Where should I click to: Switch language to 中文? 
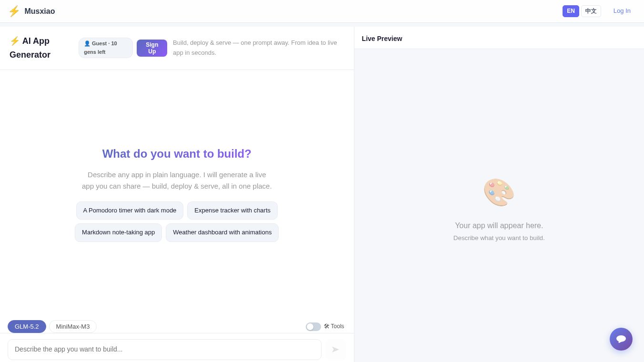[x=591, y=11]
